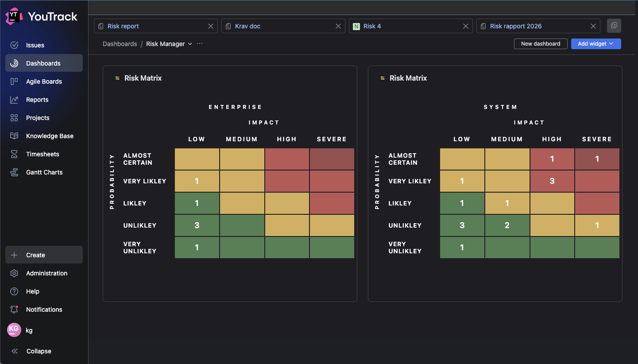Click System matrix Very Likely High cell
The height and width of the screenshot is (364, 638).
click(552, 181)
